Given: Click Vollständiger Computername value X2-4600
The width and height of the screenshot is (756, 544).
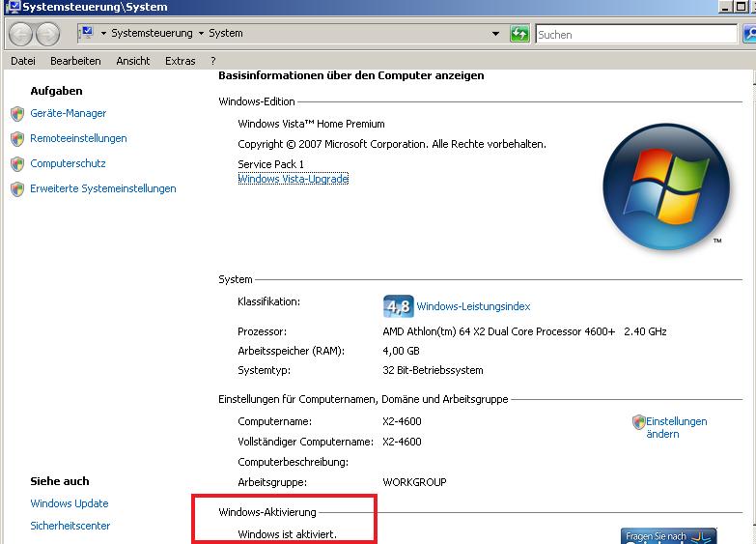Looking at the screenshot, I should coord(402,442).
